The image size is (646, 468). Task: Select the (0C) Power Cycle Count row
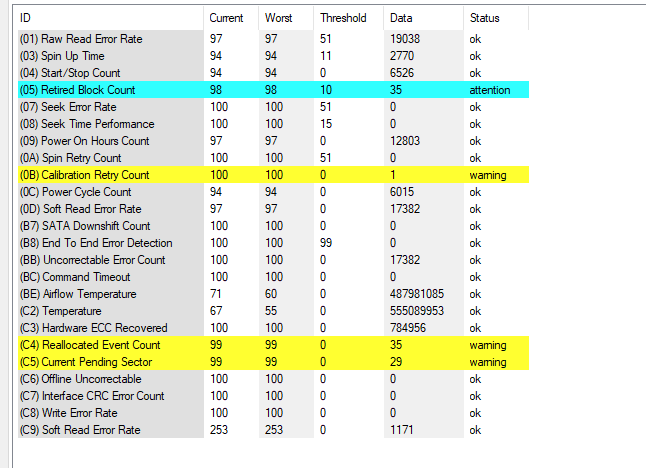274,192
